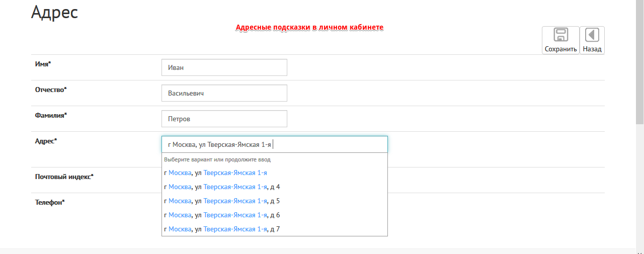Click the Почтовый индекс* label
644x254 pixels.
coord(64,177)
